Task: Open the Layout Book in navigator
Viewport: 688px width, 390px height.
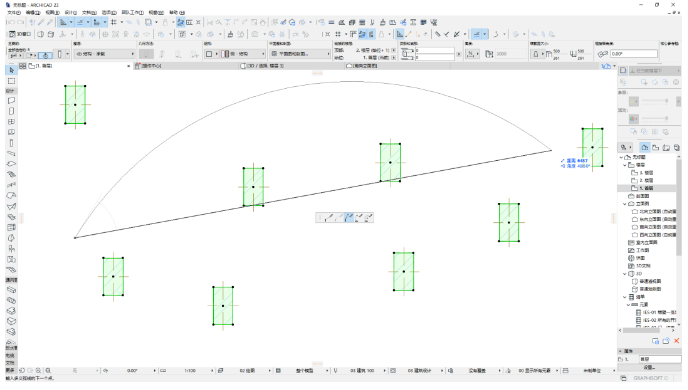Action: coord(666,147)
